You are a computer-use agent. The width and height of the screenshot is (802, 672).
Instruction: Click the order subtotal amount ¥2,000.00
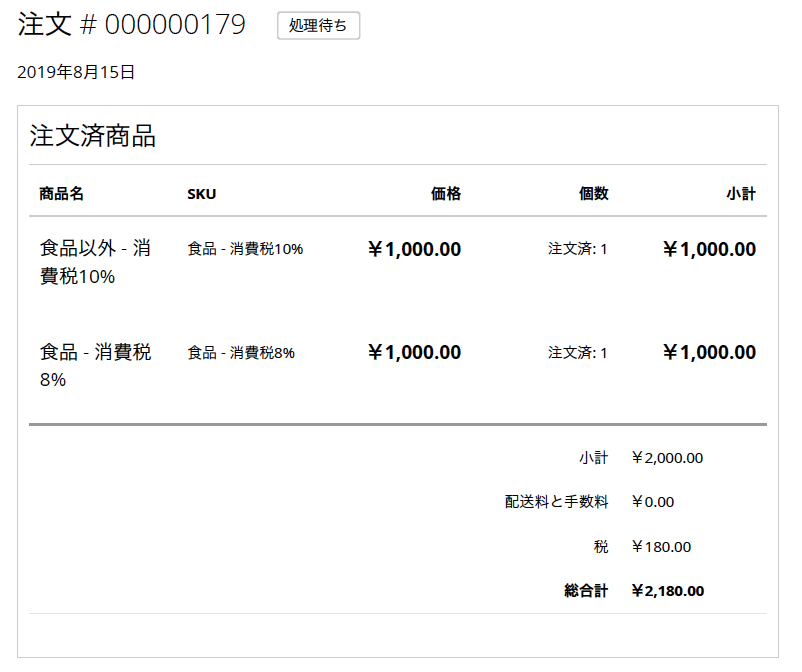(667, 458)
